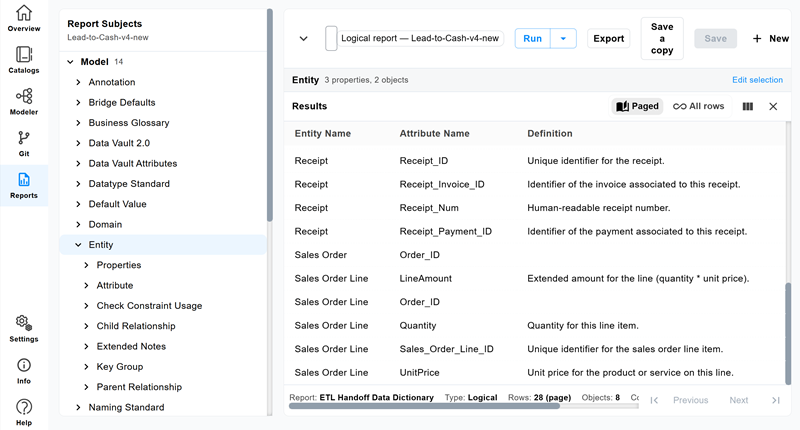Click the results vertical scrollbar
Viewport: 800px width, 430px height.
788,334
